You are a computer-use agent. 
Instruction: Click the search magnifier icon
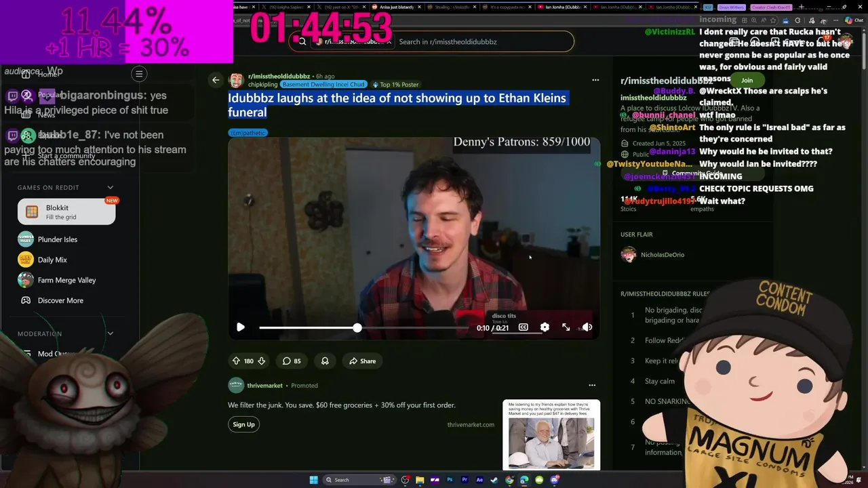(x=302, y=42)
